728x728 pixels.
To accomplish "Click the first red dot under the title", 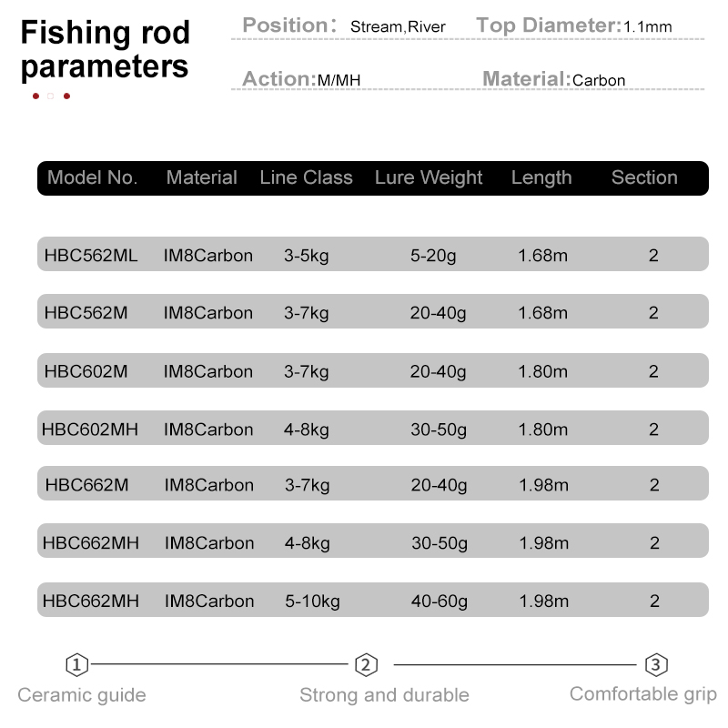I will coord(35,96).
